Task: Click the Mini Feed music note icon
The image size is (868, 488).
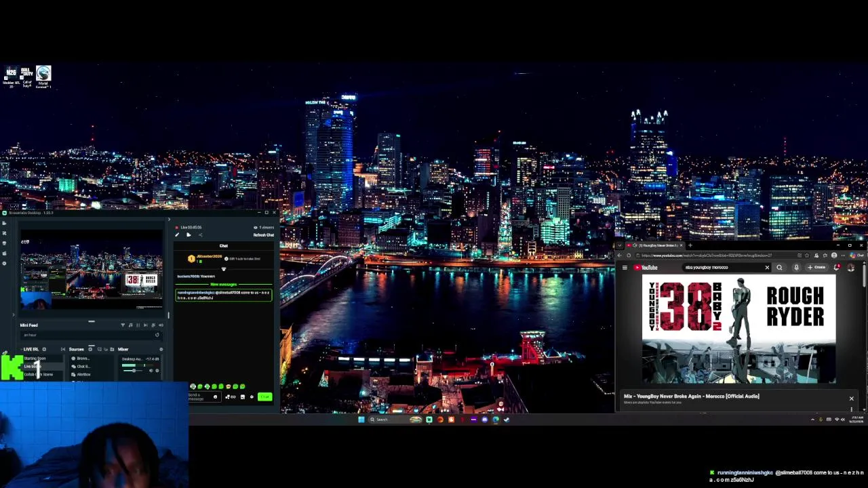Action: [130, 325]
